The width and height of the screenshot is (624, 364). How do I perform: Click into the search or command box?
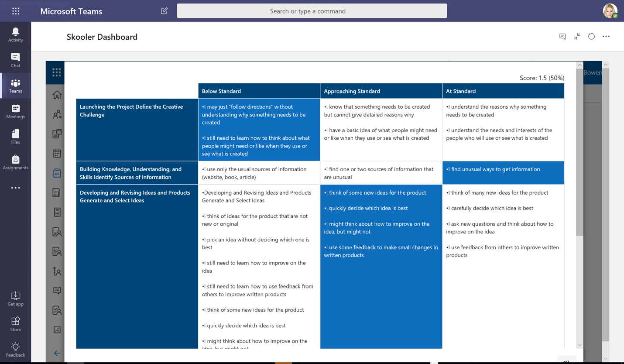312,11
